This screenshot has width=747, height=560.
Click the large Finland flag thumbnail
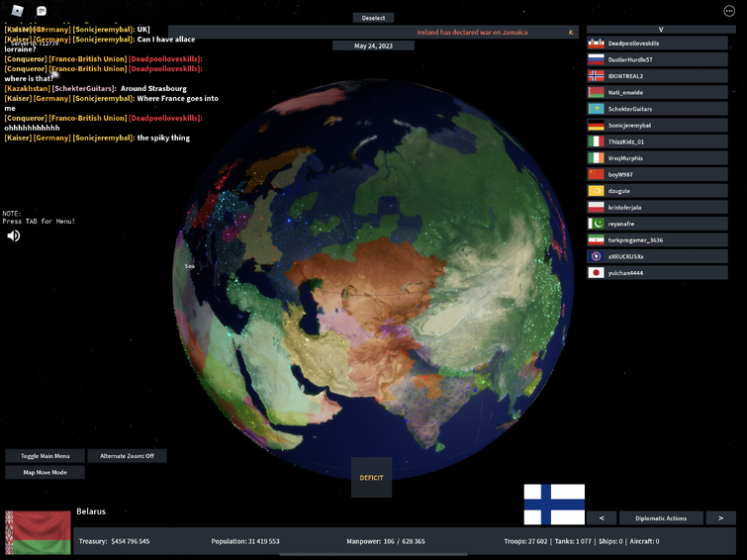point(554,505)
